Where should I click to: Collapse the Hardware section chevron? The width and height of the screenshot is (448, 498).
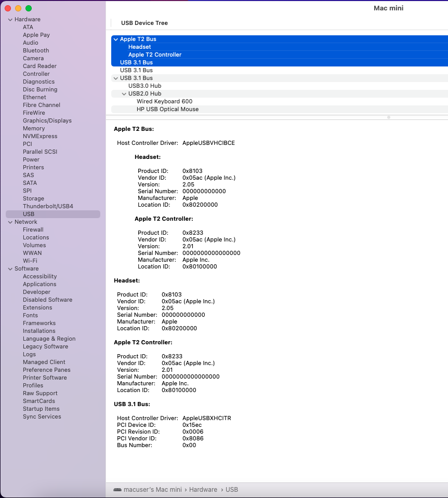10,20
